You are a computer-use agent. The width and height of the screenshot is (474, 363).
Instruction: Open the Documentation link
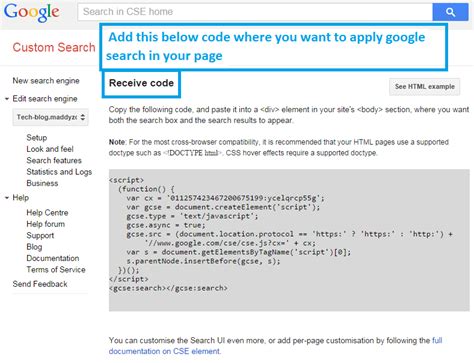click(53, 258)
